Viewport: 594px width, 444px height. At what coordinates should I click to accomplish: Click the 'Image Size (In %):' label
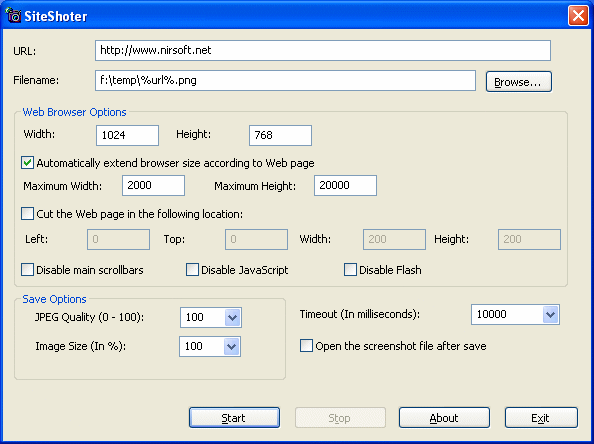point(80,346)
